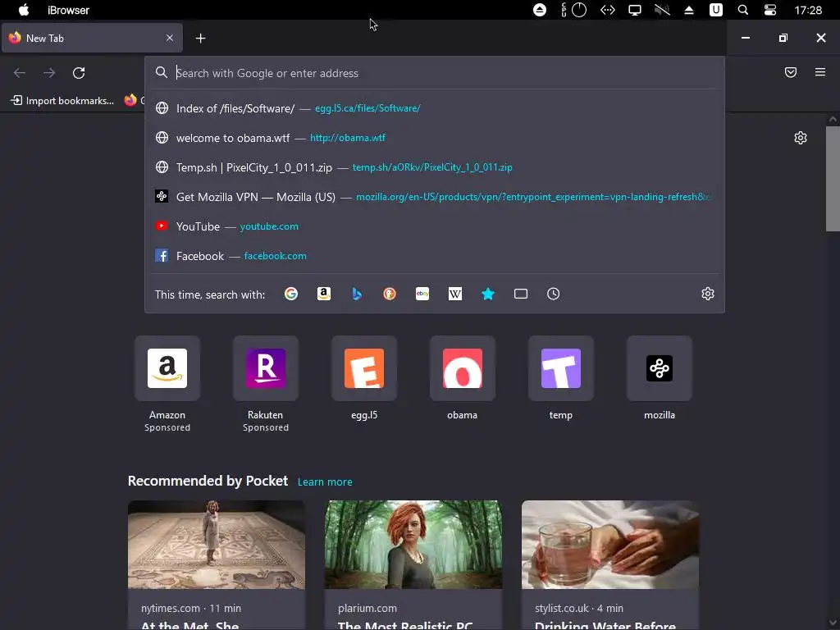840x630 pixels.
Task: Click Learn more link beside Pocket heading
Action: [325, 482]
